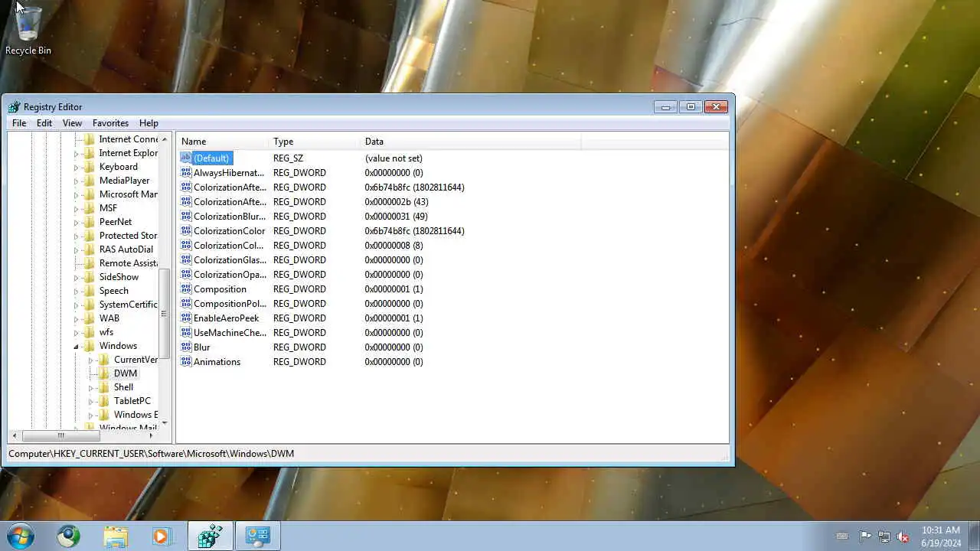
Task: Click the ColorizationBlur... DWORD icon
Action: (x=186, y=217)
